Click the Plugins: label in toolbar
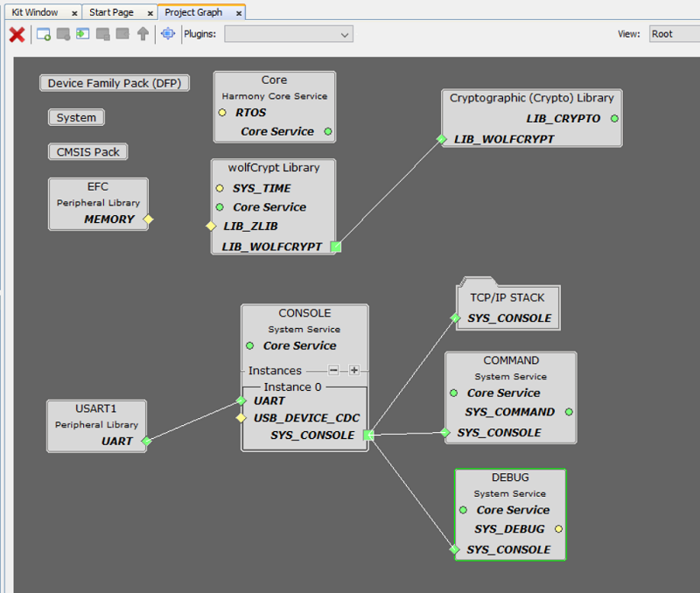700x593 pixels. (x=200, y=34)
